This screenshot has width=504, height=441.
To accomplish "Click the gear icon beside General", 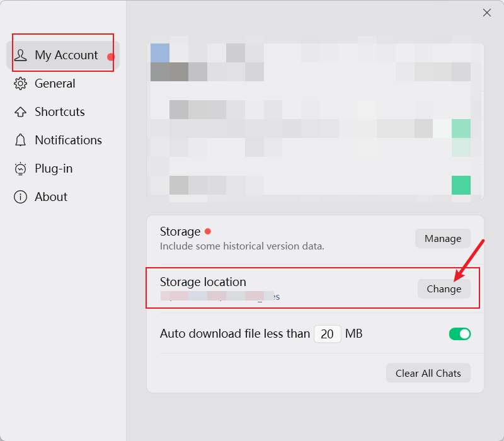I will [21, 84].
